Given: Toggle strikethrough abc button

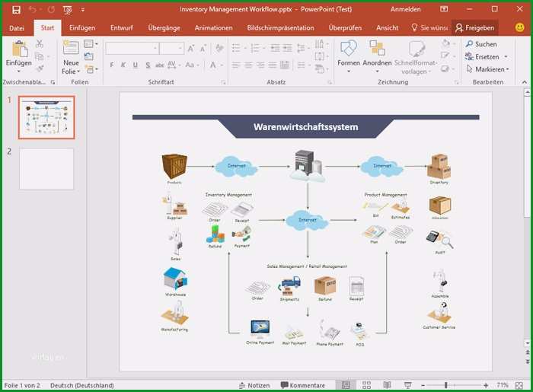Looking at the screenshot, I should (159, 65).
